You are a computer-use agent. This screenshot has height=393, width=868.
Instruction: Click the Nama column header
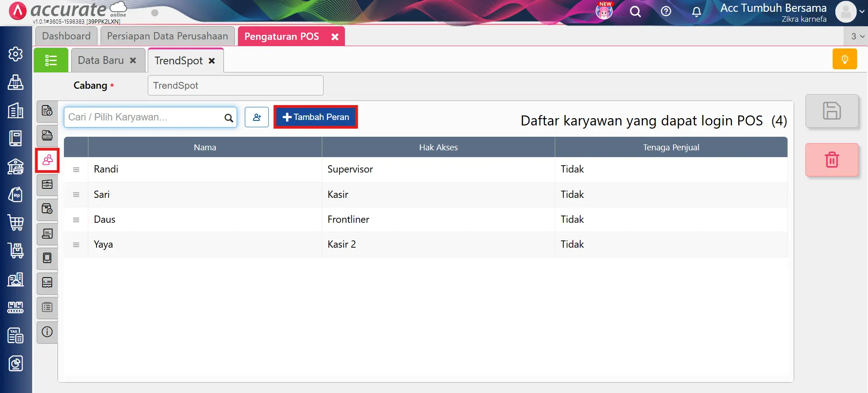(x=205, y=147)
